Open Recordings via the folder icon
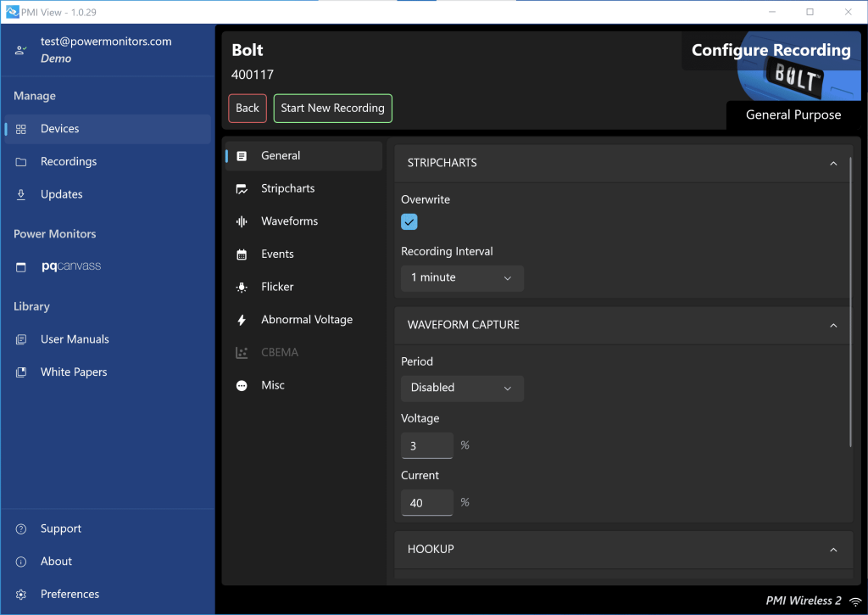The image size is (868, 615). click(x=21, y=161)
